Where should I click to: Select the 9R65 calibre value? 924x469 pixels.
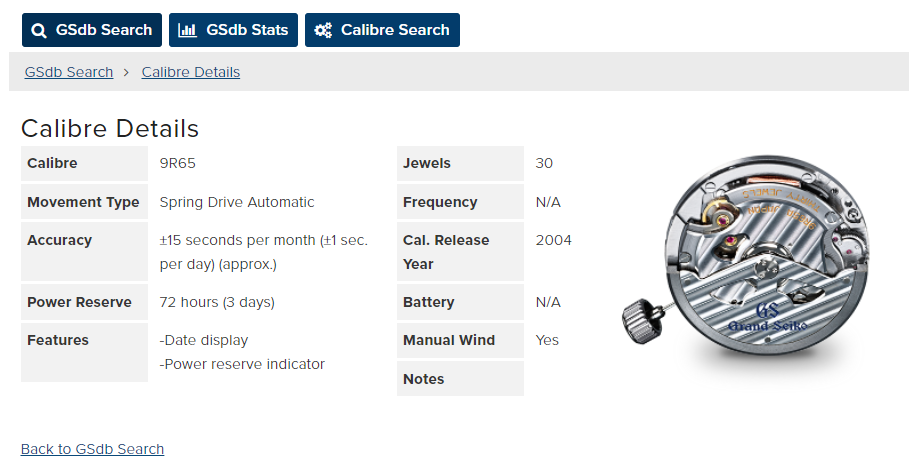(x=177, y=163)
